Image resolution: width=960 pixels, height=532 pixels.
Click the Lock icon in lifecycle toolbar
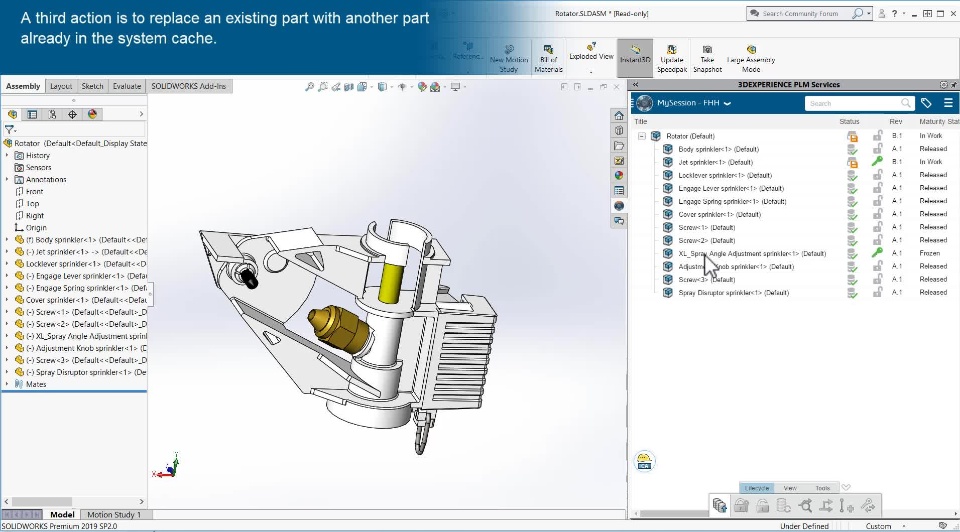[741, 506]
